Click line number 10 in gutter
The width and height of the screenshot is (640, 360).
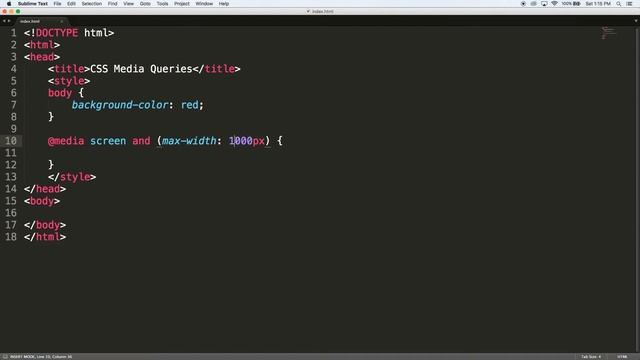click(11, 141)
